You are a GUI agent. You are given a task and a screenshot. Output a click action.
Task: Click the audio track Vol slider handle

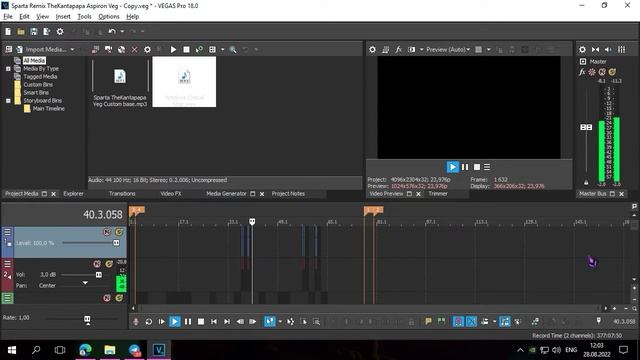click(99, 275)
